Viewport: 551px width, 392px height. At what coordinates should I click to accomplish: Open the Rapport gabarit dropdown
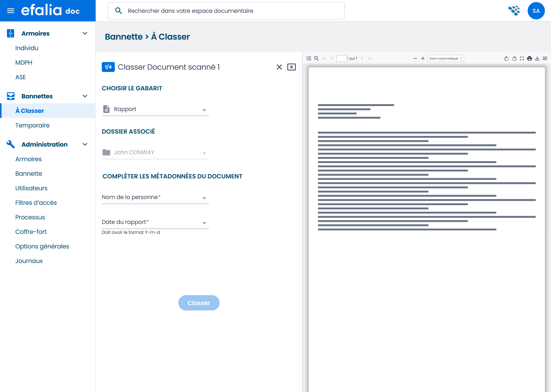(155, 109)
